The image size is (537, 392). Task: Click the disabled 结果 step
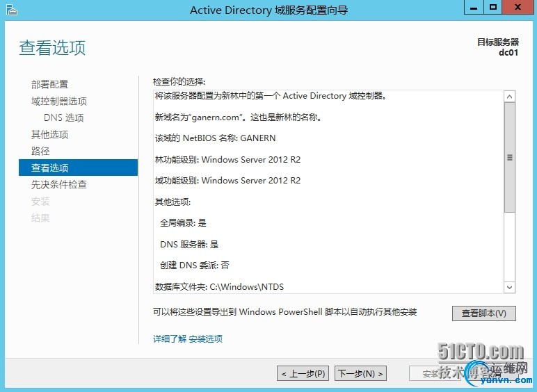pos(40,218)
